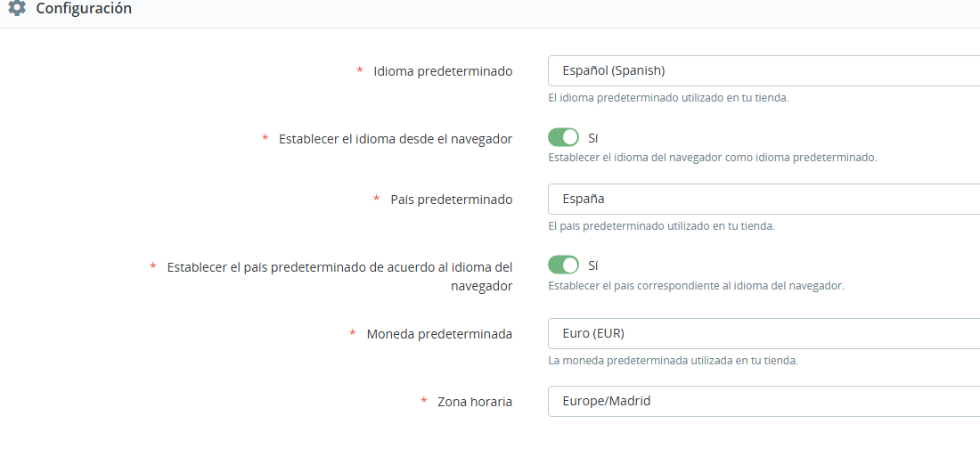
Task: Click help text under Moneda predeterminada field
Action: tap(673, 361)
